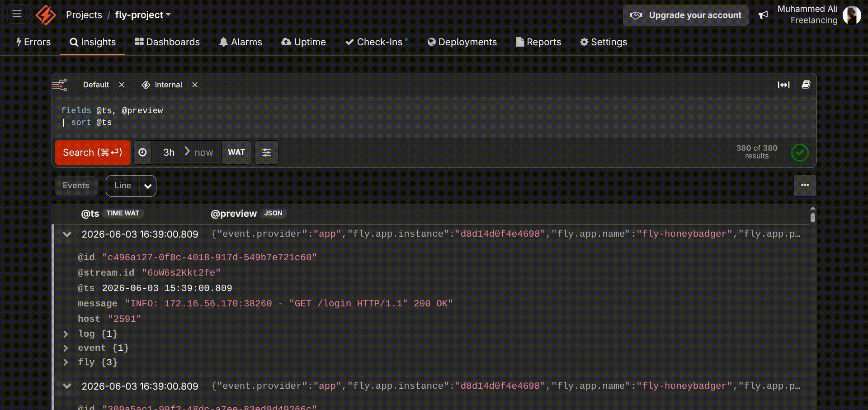Go to Projects breadcrumb

pyautogui.click(x=84, y=15)
